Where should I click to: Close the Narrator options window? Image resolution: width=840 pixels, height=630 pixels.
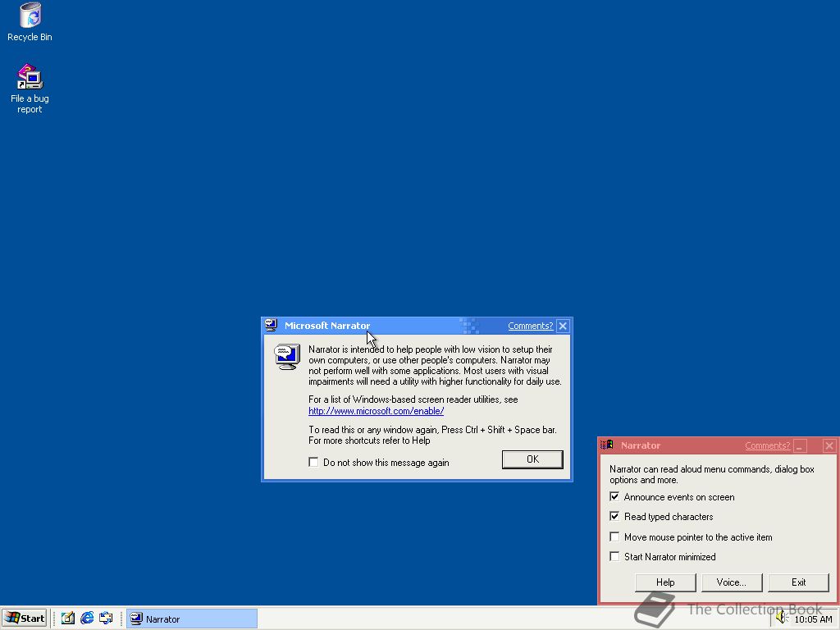point(829,445)
